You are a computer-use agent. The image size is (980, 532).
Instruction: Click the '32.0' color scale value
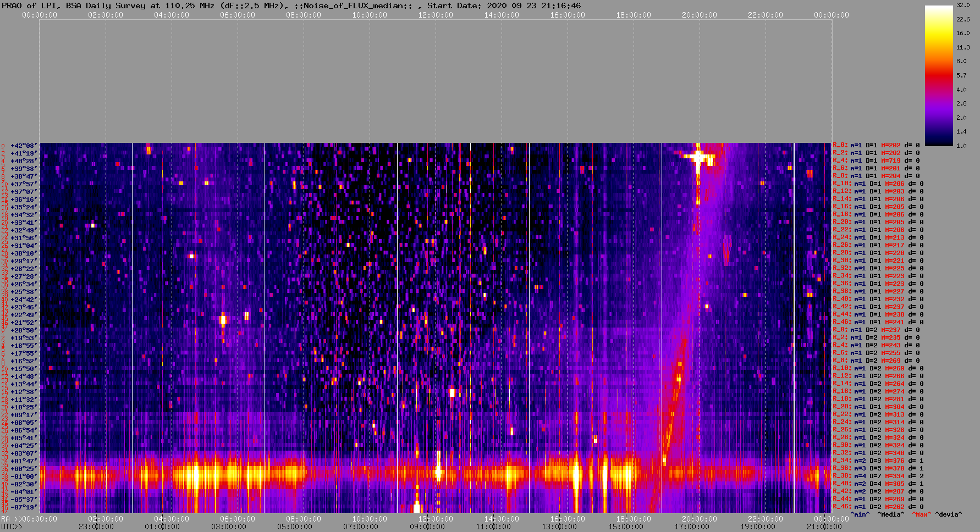click(962, 5)
